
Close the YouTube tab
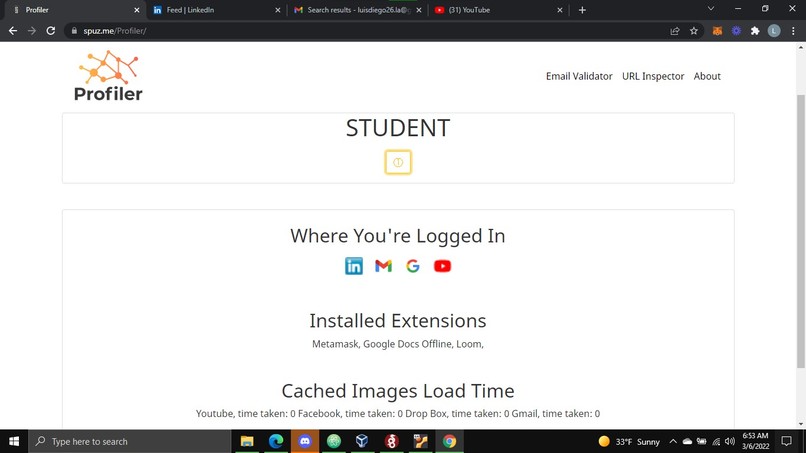click(560, 10)
